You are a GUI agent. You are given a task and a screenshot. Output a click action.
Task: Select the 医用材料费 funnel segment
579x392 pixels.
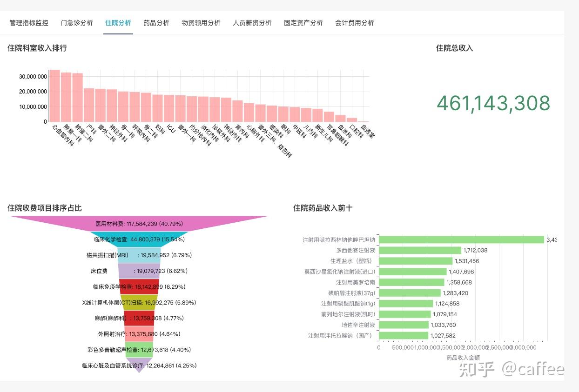click(x=138, y=224)
